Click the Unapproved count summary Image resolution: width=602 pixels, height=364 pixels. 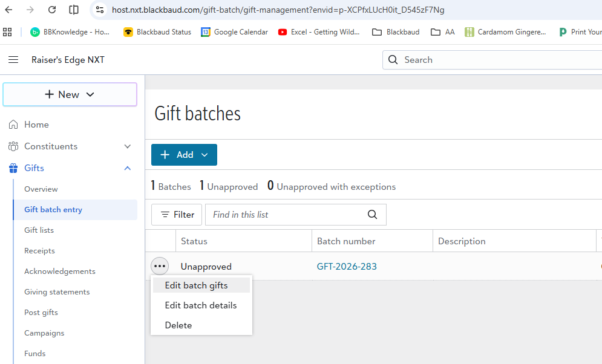229,186
